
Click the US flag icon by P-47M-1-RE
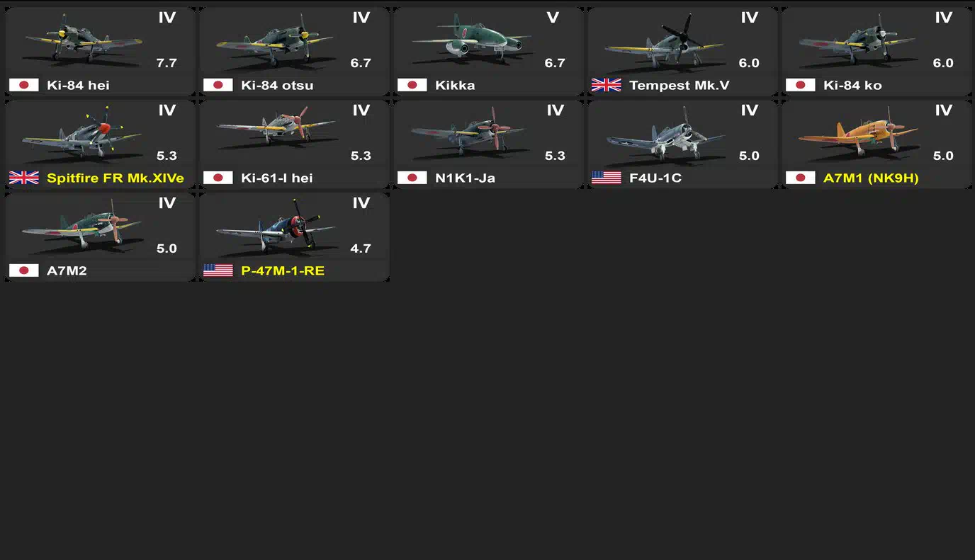218,270
